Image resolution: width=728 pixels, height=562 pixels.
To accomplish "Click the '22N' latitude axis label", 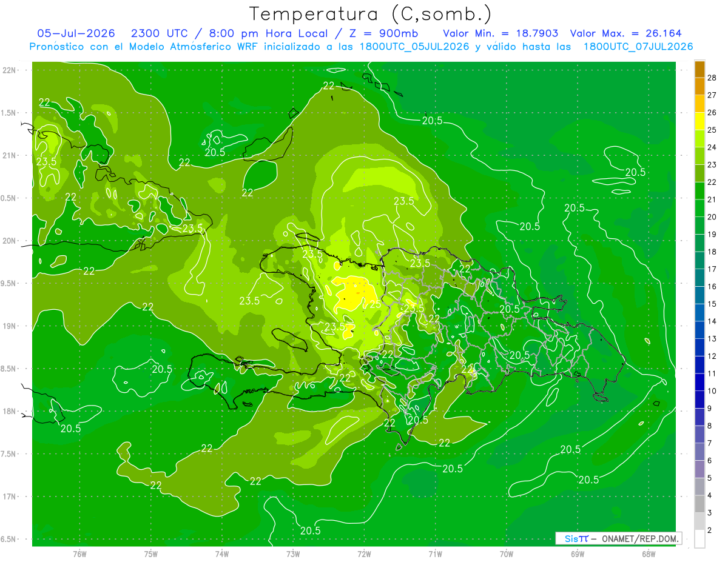I will coord(10,70).
